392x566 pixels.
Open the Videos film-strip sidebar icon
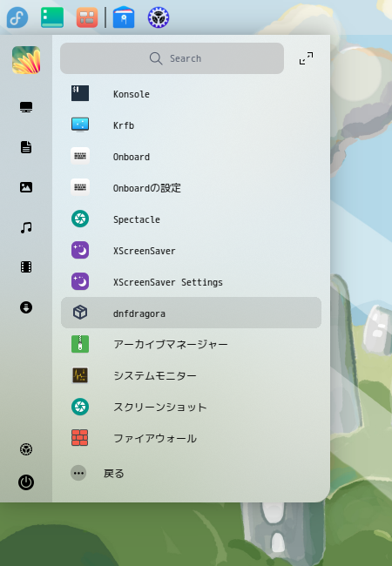[26, 267]
